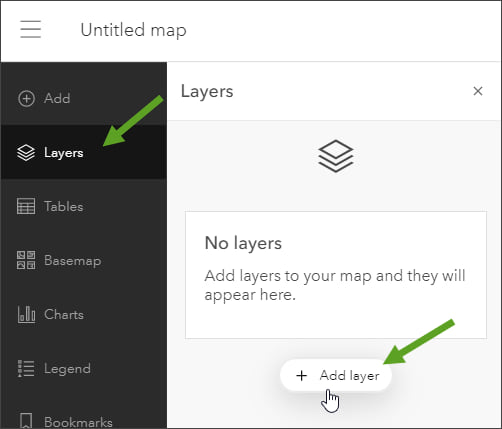Viewport: 502px width, 429px height.
Task: Open the Bookmarks ribbon icon
Action: (x=26, y=421)
